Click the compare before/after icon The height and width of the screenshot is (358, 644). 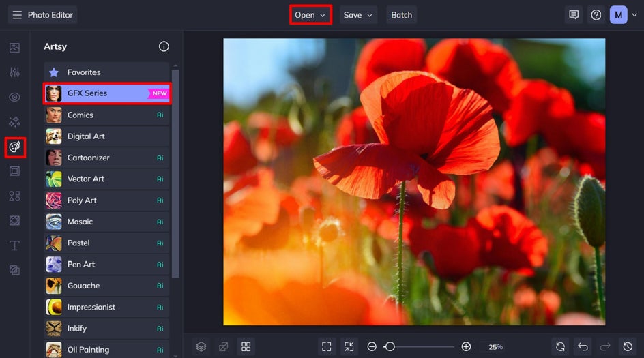click(x=224, y=347)
